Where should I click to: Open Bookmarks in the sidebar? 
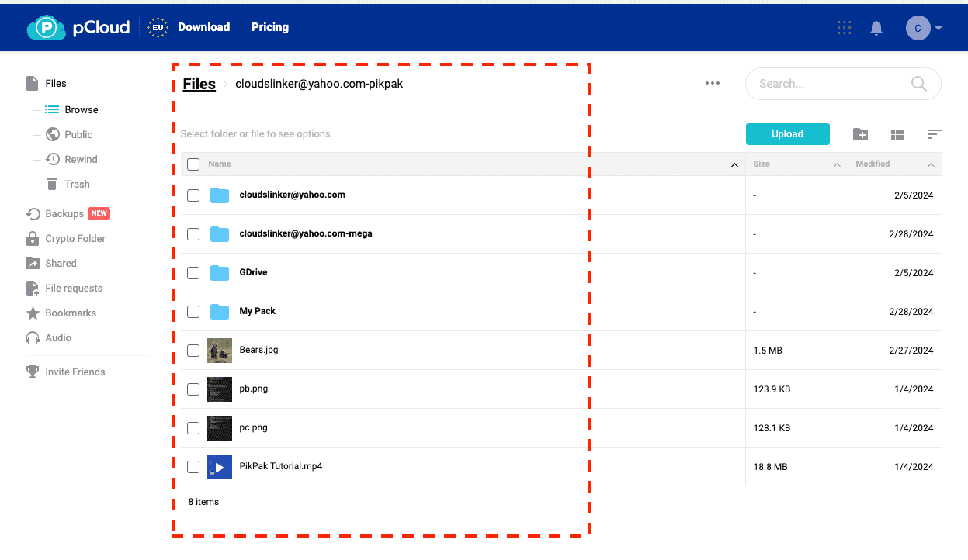coord(61,313)
